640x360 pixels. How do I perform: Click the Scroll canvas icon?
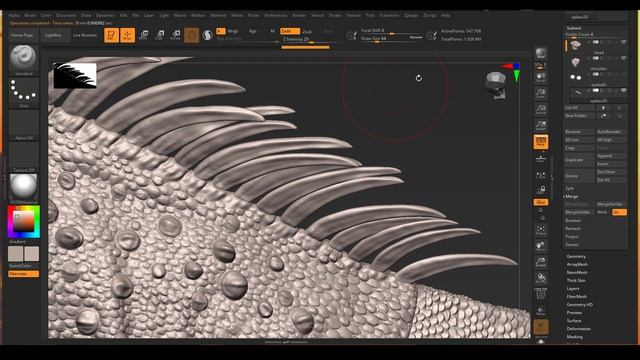pyautogui.click(x=541, y=78)
